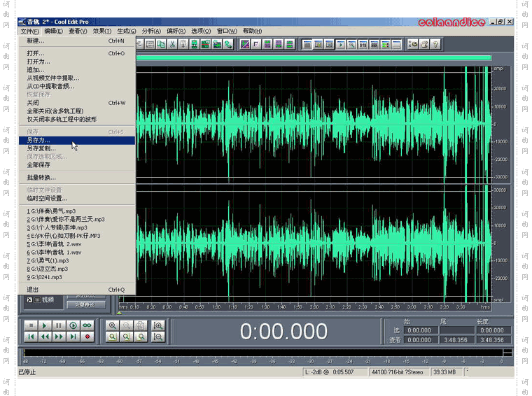
Task: Open the 帮助(H) menu
Action: pos(252,31)
